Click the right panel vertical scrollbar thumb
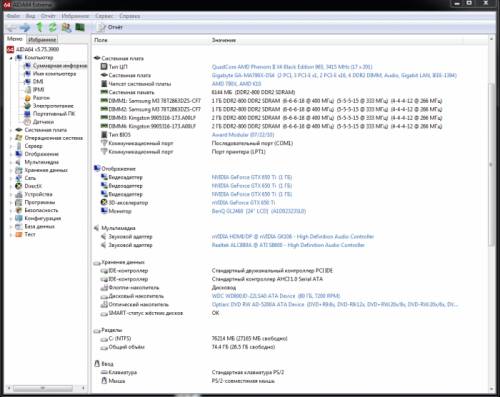This screenshot has height=397, width=500. [491, 164]
